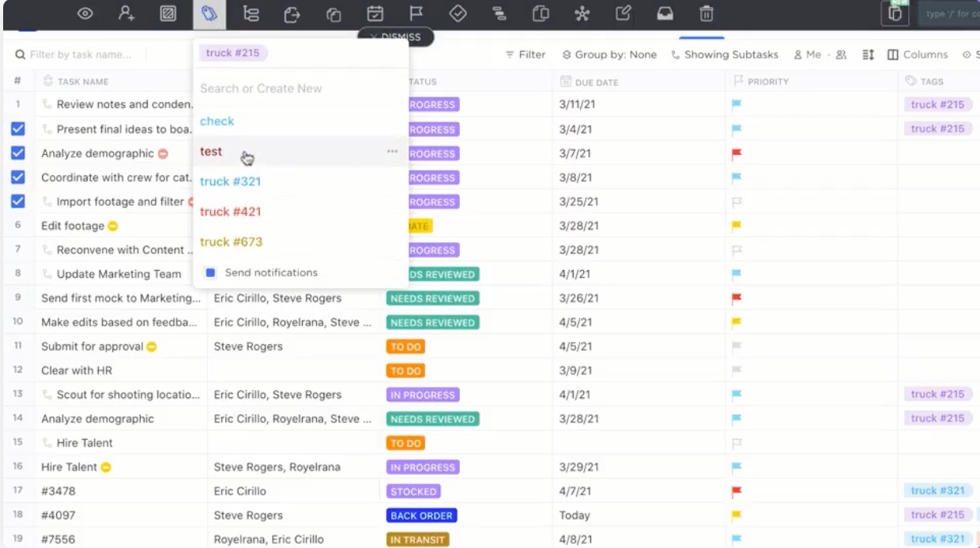This screenshot has height=548, width=980.
Task: Click the set priority flag toolbar icon
Action: point(416,13)
